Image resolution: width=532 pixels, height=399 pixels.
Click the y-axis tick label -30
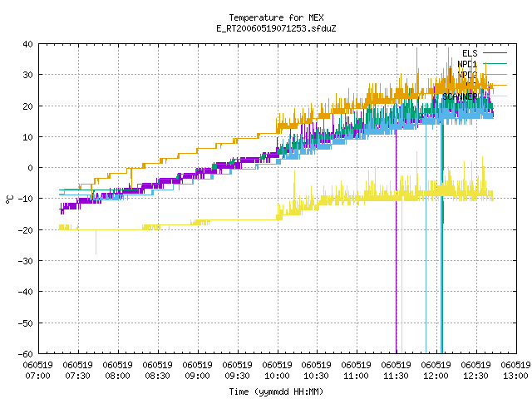tap(26, 261)
